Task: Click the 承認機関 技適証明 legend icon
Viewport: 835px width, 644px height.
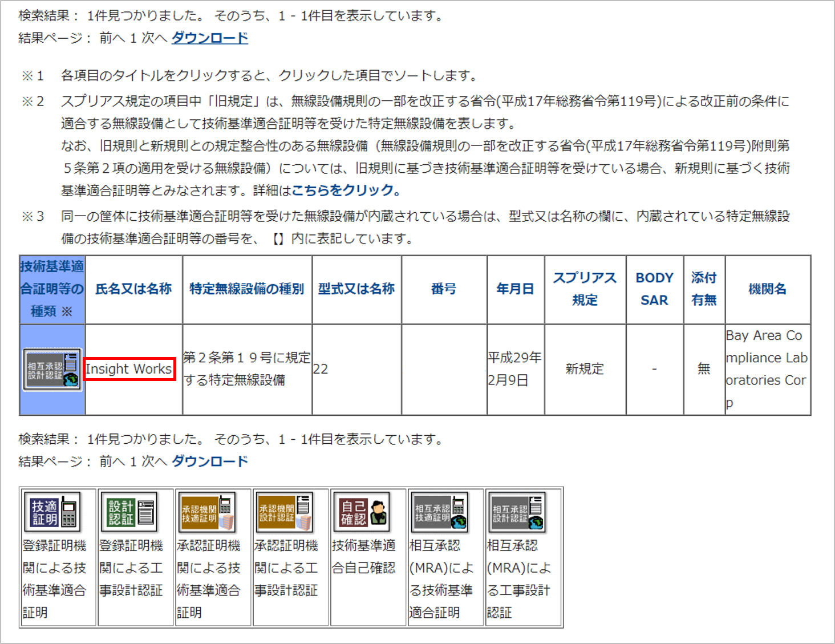Action: click(207, 512)
